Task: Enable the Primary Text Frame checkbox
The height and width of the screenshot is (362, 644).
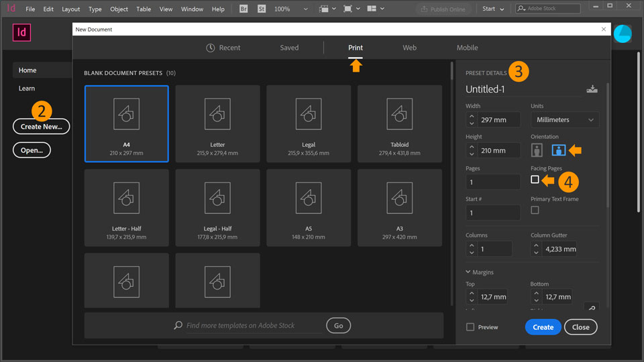Action: [535, 210]
